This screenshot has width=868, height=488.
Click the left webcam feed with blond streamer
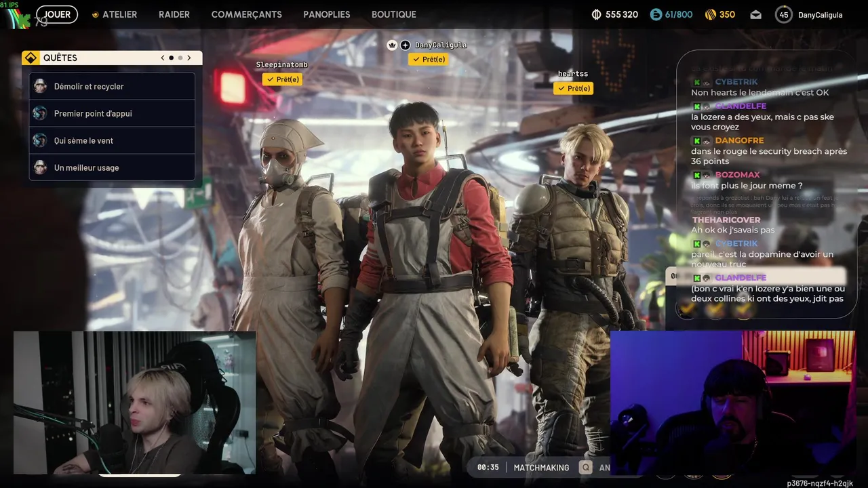(x=135, y=403)
